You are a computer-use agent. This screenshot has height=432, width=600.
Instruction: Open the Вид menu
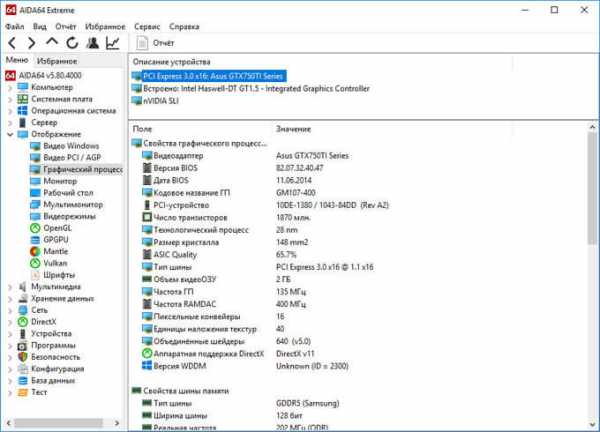tap(39, 27)
